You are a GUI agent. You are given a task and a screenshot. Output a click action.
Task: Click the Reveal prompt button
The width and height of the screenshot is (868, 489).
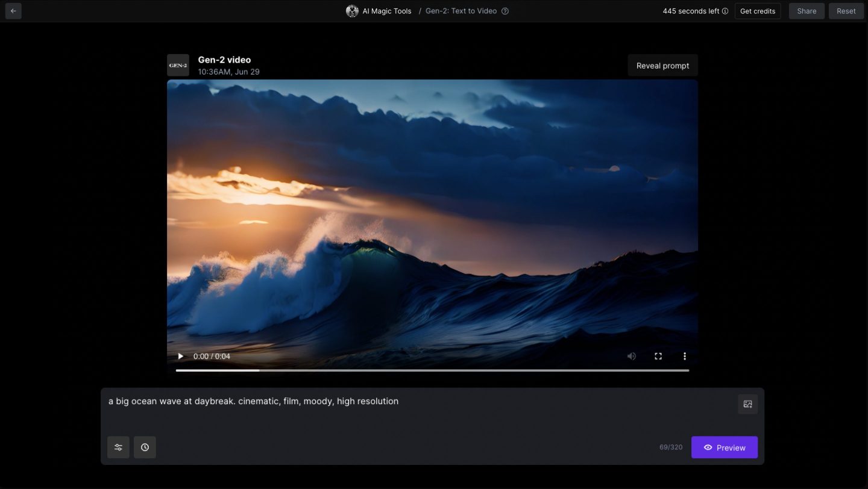[x=662, y=65]
